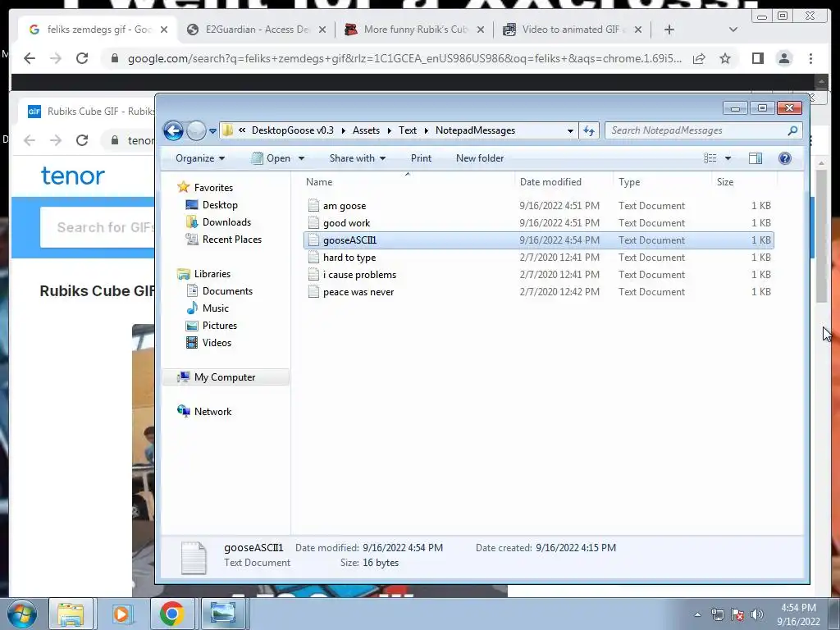Launch Windows Media Player from taskbar
Viewport: 840px width, 630px height.
tap(121, 614)
